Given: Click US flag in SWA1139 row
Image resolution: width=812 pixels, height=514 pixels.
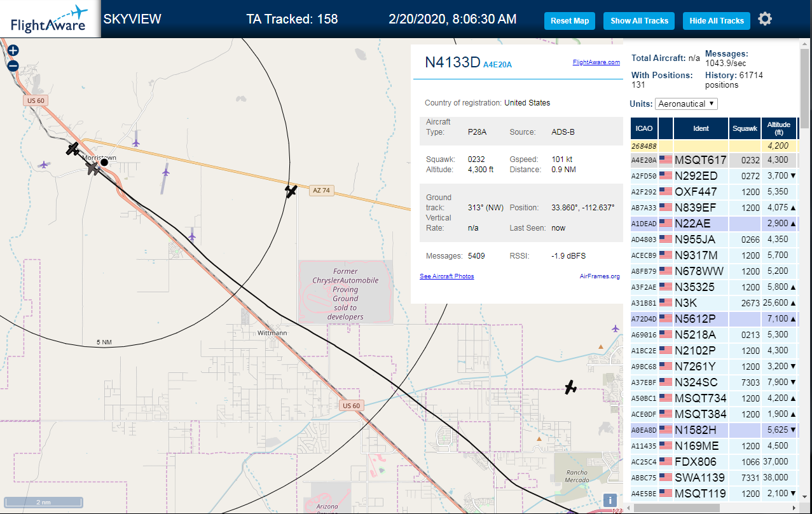Looking at the screenshot, I should tap(666, 478).
